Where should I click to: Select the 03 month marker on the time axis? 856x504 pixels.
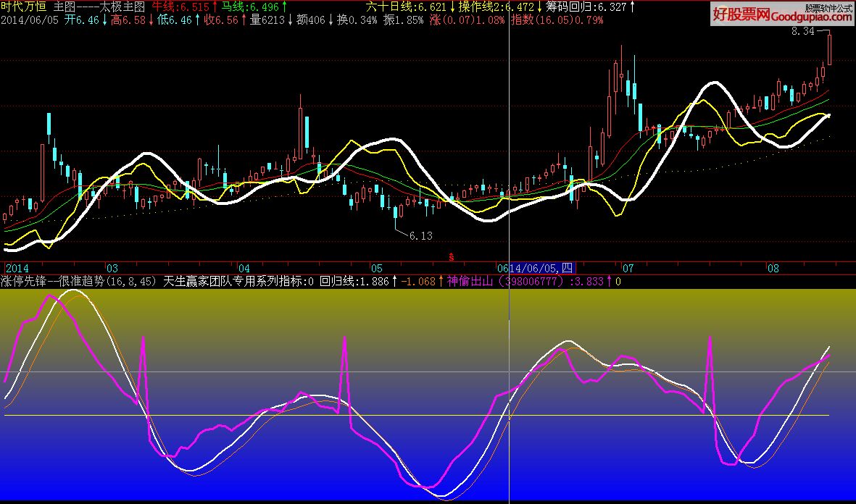pos(112,267)
